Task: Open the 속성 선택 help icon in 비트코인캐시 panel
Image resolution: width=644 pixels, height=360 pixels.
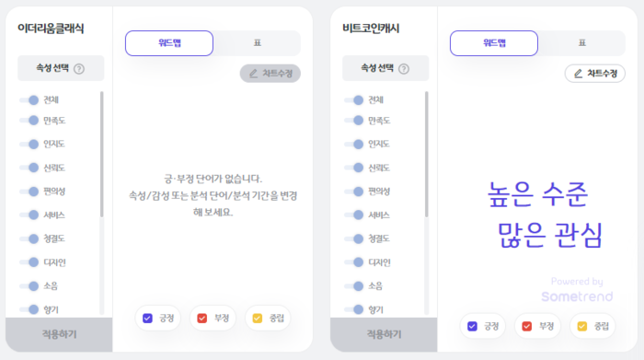Action: click(x=404, y=69)
